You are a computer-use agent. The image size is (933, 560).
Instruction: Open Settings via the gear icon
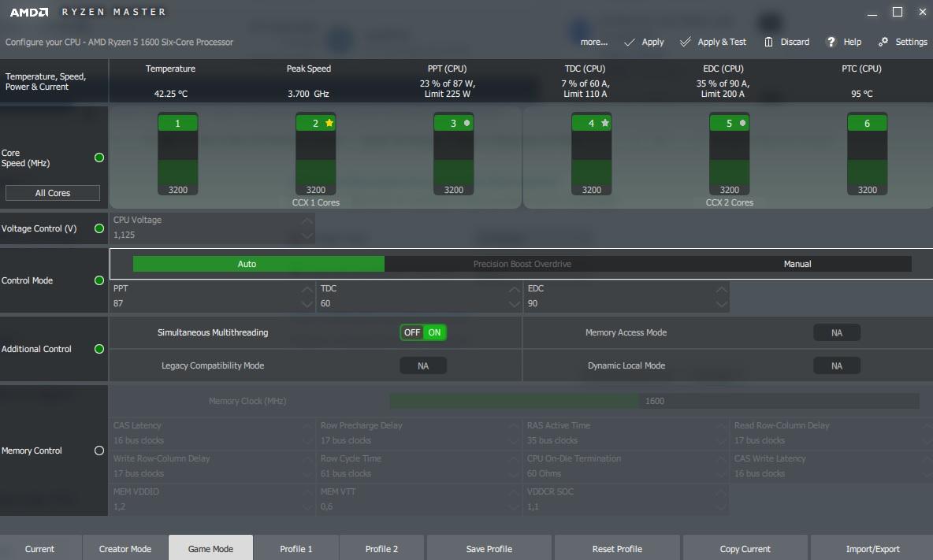tap(883, 42)
